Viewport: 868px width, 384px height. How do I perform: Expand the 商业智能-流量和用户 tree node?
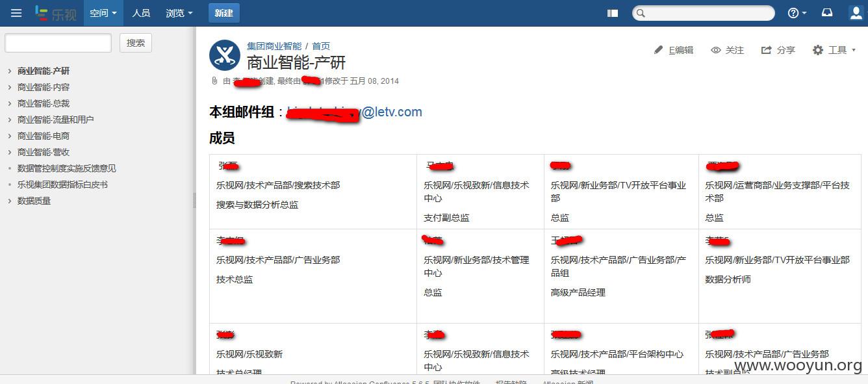click(9, 120)
